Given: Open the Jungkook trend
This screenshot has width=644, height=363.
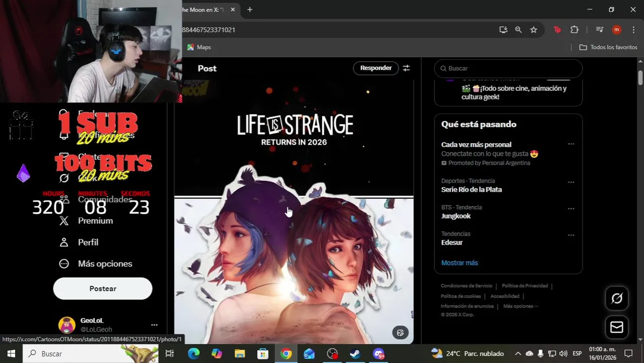Looking at the screenshot, I should click(456, 216).
